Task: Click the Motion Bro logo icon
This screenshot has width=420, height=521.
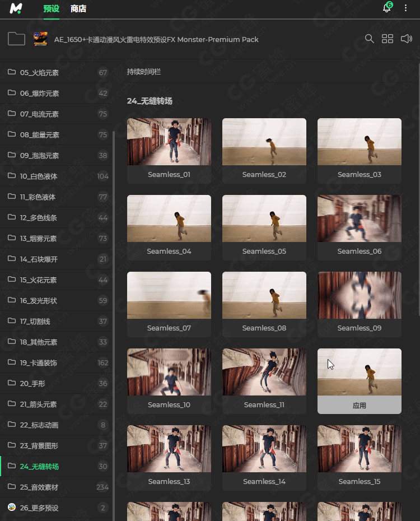Action: (x=16, y=8)
